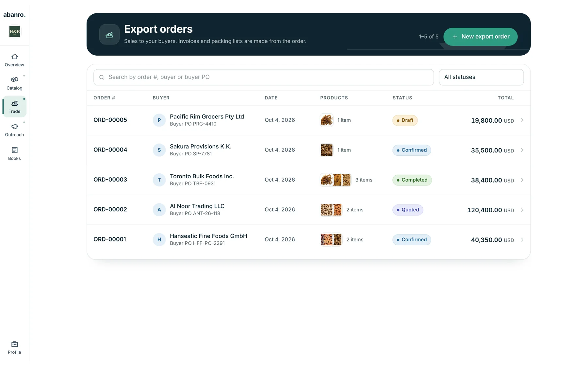This screenshot has height=368, width=588.
Task: Click the 120,400.00 USD total
Action: click(490, 210)
